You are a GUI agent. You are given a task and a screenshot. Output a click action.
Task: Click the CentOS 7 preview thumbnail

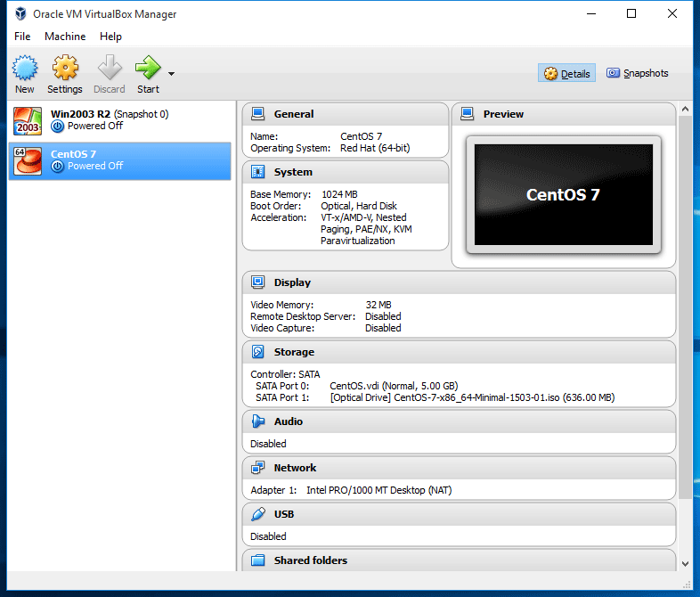[564, 194]
